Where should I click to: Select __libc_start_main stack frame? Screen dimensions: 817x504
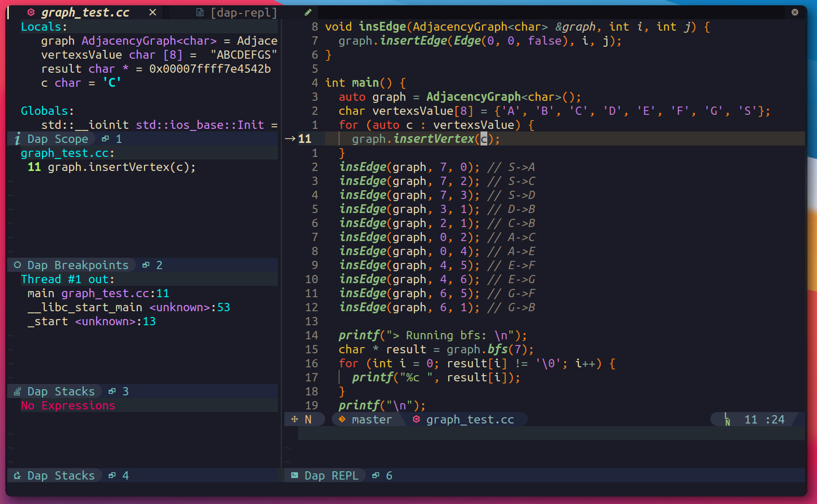[128, 307]
